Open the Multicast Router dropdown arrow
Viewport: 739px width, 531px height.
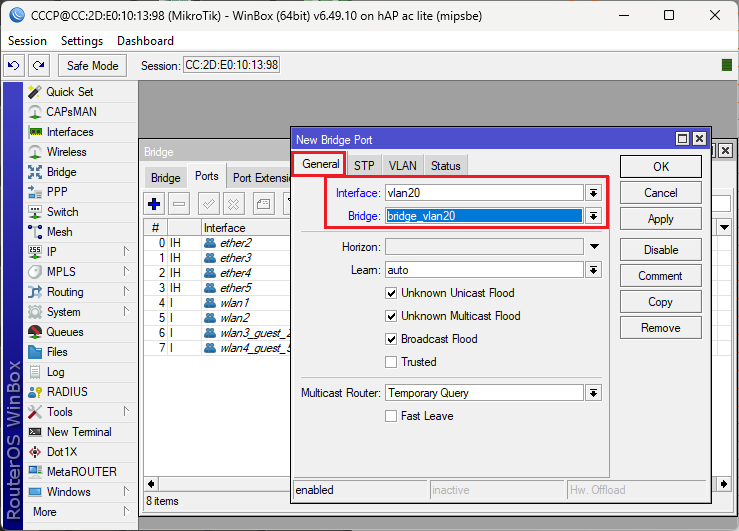(593, 393)
